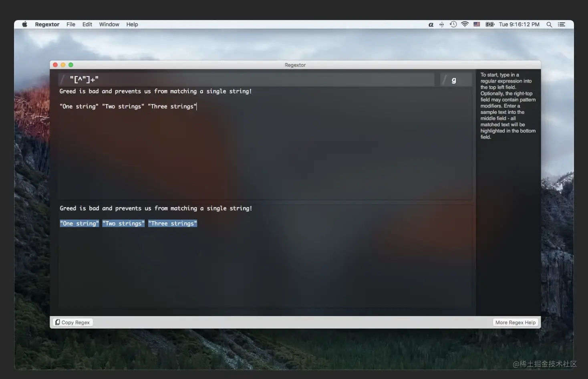Click the regex pattern field containing "[^"]+"
Screen dimensions: 588x379
(246, 79)
